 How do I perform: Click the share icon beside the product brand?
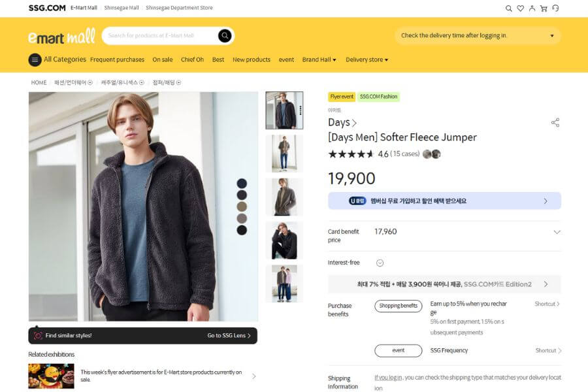point(555,122)
